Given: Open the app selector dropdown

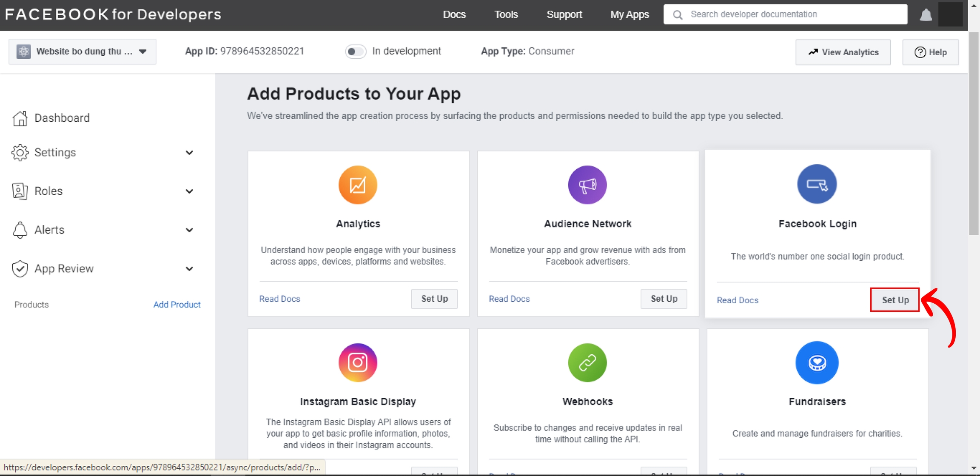Looking at the screenshot, I should tap(83, 51).
